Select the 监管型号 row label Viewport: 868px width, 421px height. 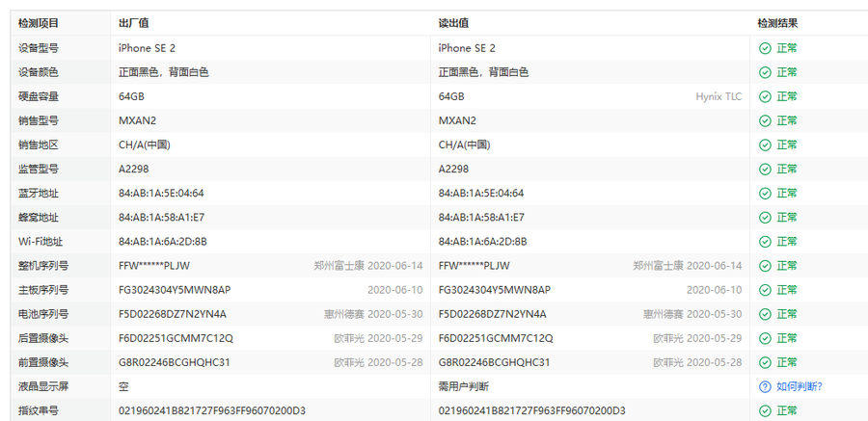point(39,169)
